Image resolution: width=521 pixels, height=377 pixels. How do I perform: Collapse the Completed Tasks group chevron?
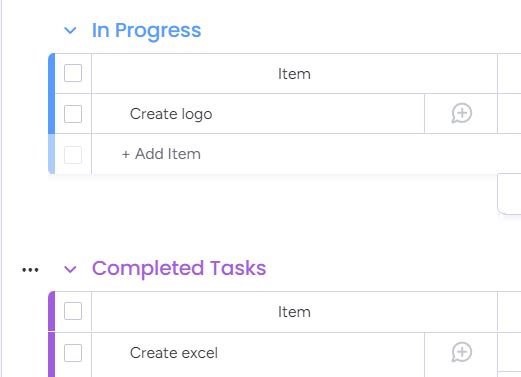coord(70,269)
